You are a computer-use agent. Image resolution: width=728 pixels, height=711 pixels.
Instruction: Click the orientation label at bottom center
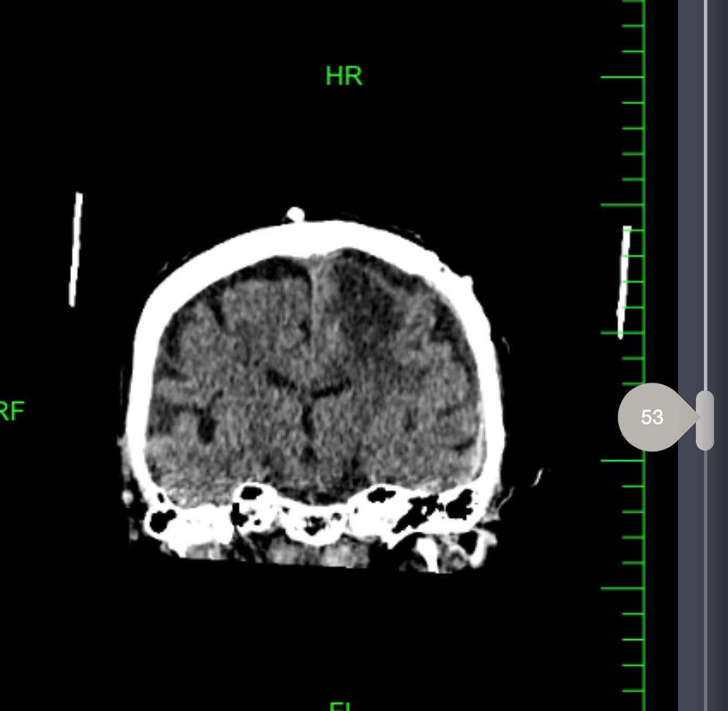pos(342,706)
